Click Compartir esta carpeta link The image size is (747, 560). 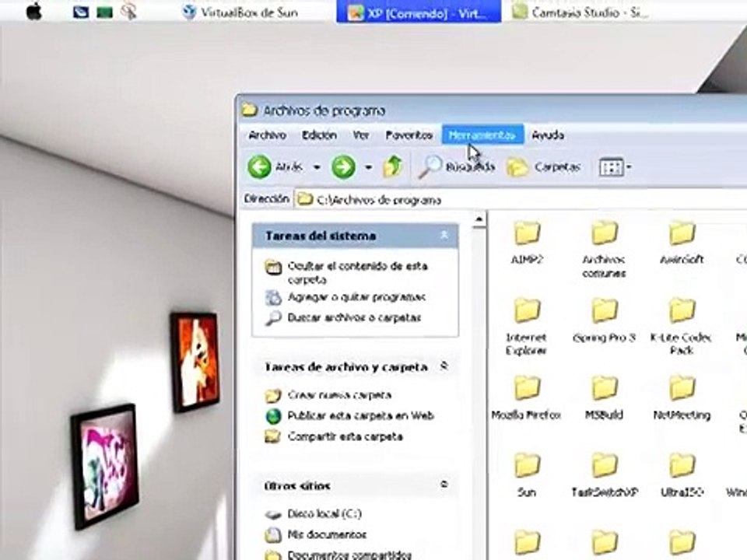345,436
